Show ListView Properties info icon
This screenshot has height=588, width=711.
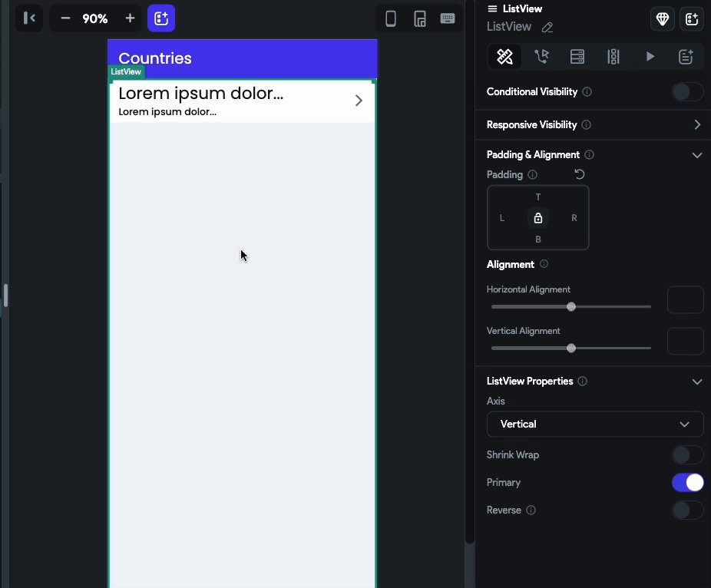(583, 381)
